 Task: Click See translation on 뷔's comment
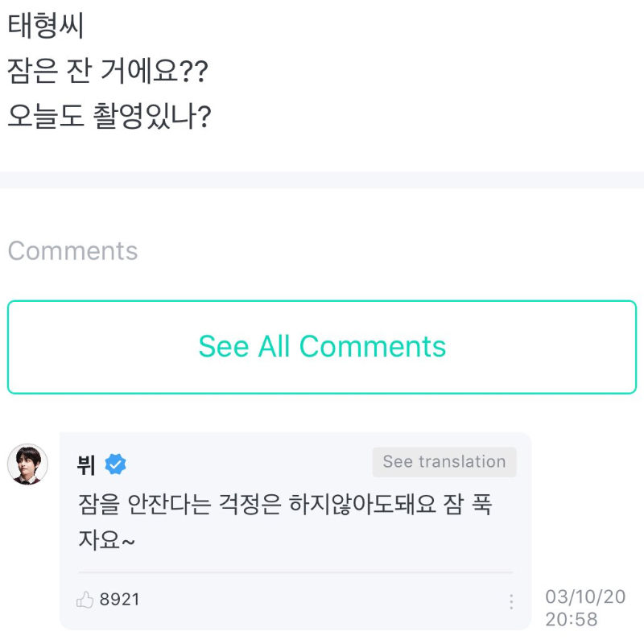[x=444, y=462]
